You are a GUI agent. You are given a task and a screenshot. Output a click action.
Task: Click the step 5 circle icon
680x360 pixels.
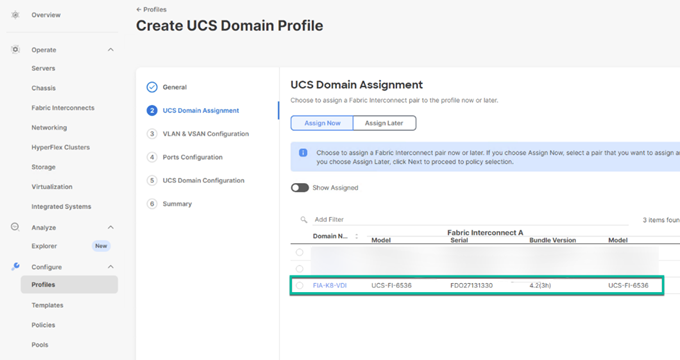[x=152, y=180]
